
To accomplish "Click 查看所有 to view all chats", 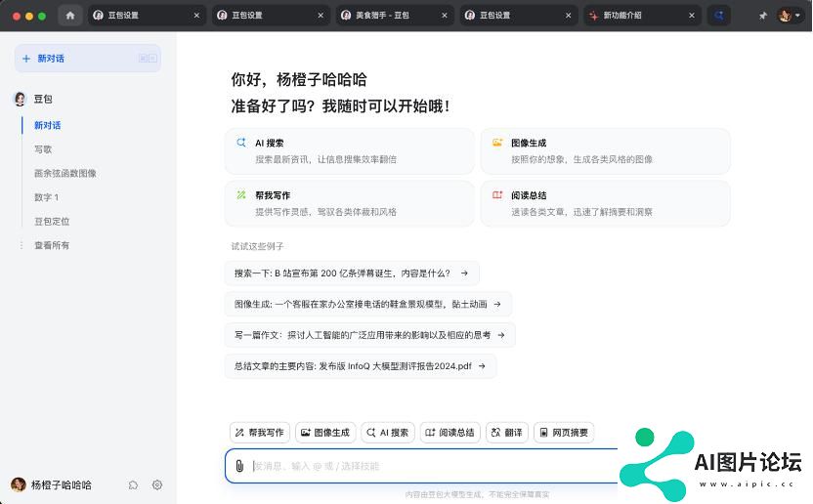I will pos(52,245).
